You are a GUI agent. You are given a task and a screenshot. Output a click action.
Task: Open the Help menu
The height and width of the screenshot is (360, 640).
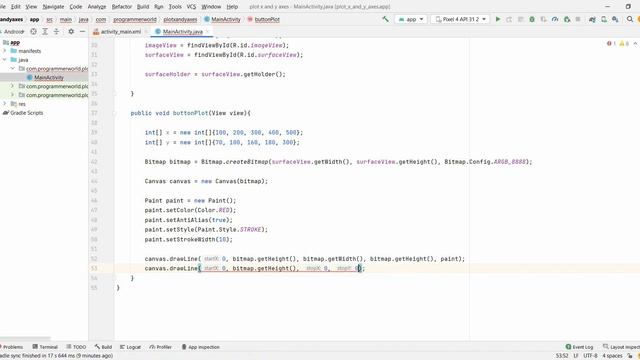coord(232,7)
